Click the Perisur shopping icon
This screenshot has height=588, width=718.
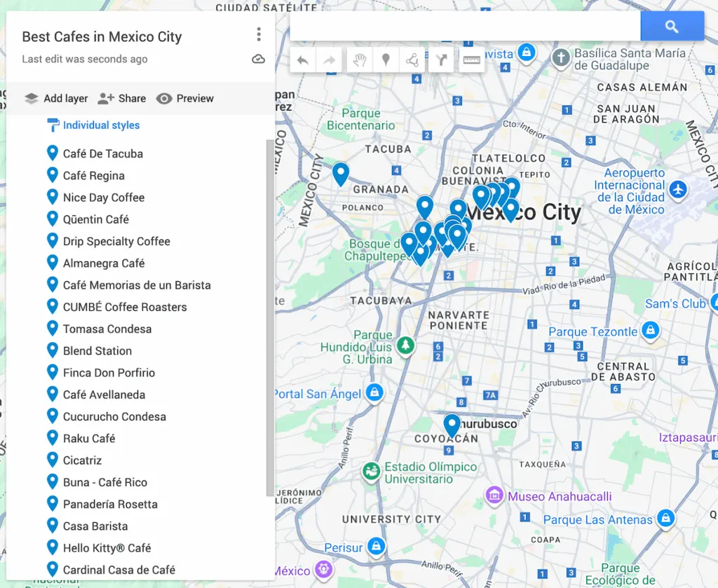(x=376, y=547)
